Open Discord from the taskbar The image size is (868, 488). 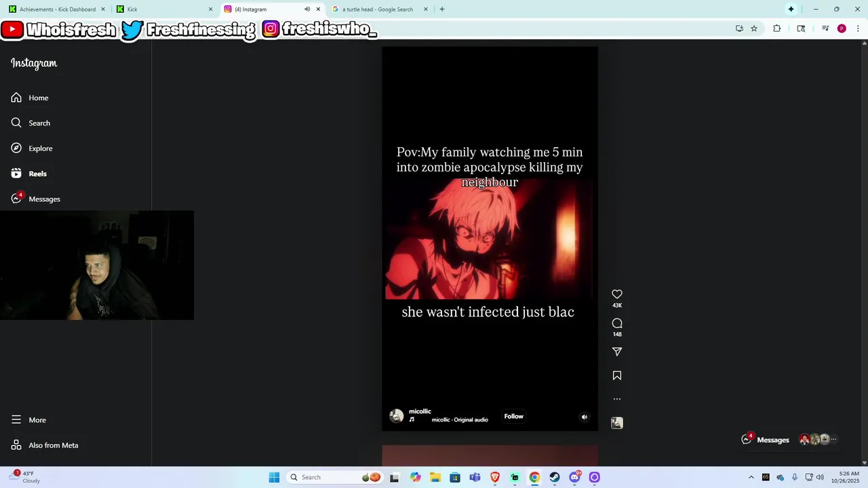(x=575, y=477)
